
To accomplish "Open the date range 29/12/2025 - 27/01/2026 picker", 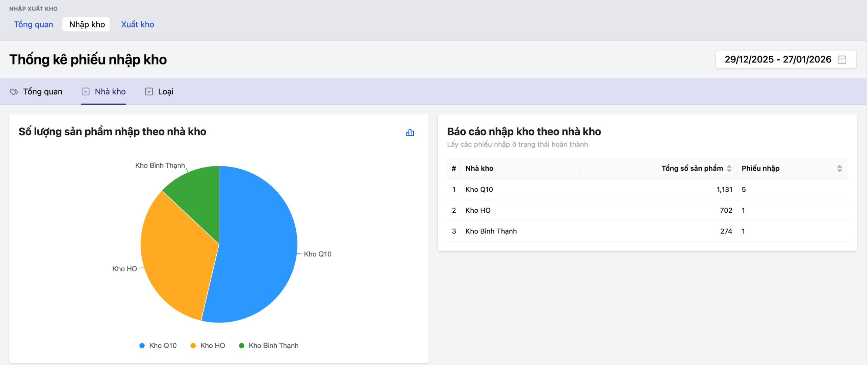I will (777, 59).
